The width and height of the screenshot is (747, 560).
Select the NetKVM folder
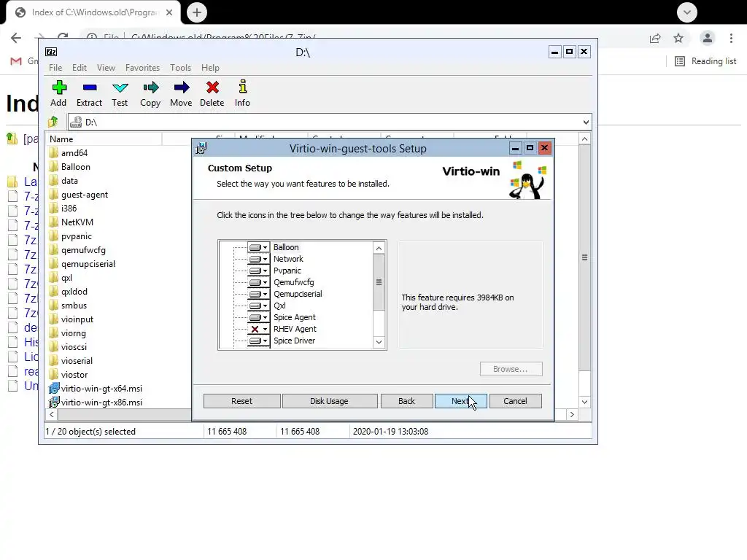pos(71,222)
